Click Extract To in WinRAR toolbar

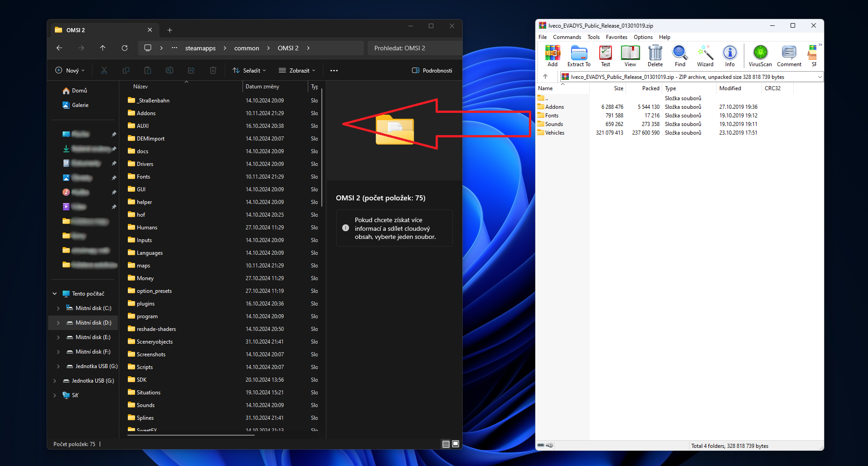click(x=579, y=56)
